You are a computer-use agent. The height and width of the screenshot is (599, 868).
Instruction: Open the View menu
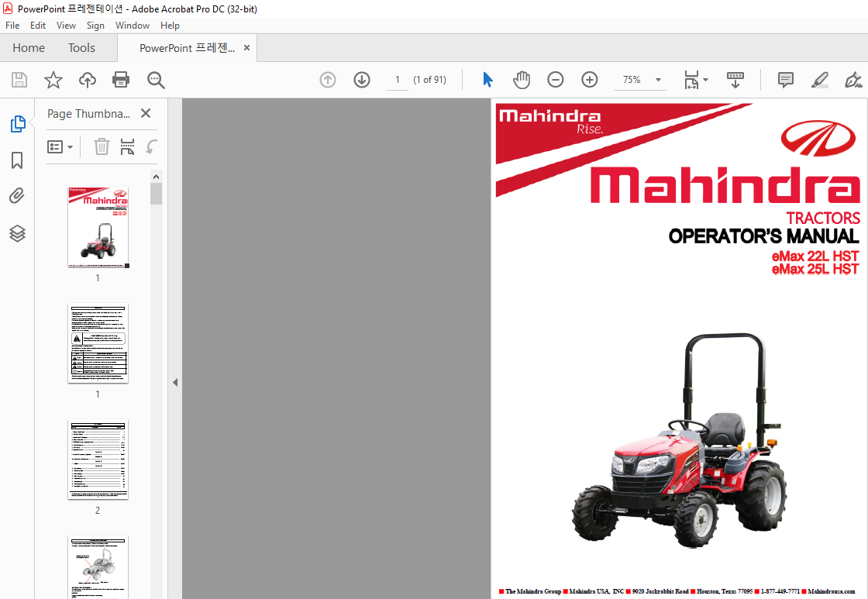click(x=66, y=26)
